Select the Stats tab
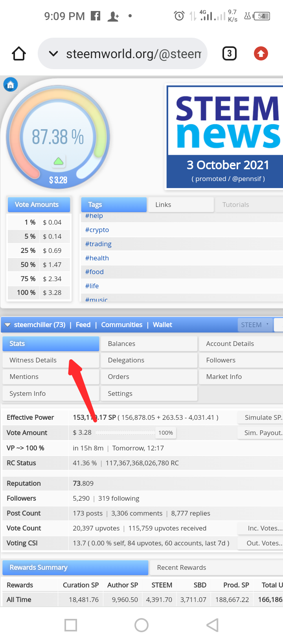This screenshot has height=644, width=283. (51, 344)
